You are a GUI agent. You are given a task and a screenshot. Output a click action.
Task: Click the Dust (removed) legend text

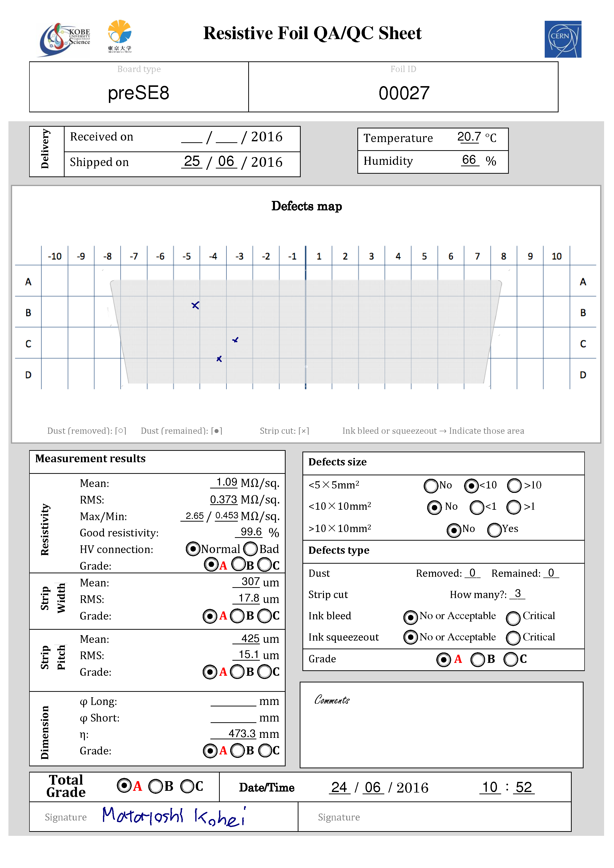click(87, 431)
